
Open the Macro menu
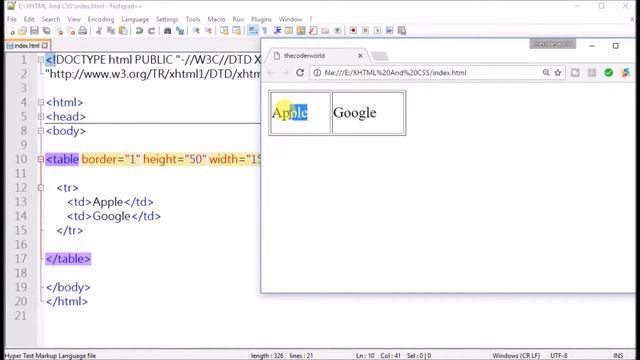pos(216,19)
